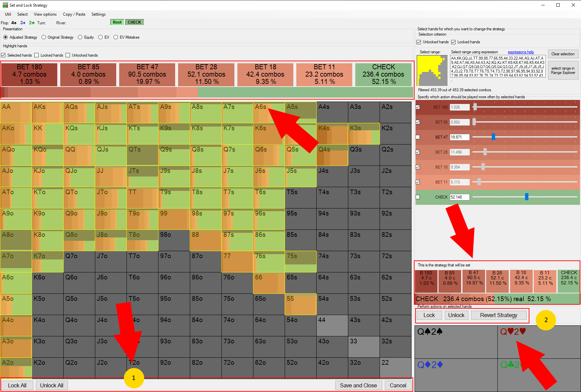Click the range expression text box

(x=497, y=67)
